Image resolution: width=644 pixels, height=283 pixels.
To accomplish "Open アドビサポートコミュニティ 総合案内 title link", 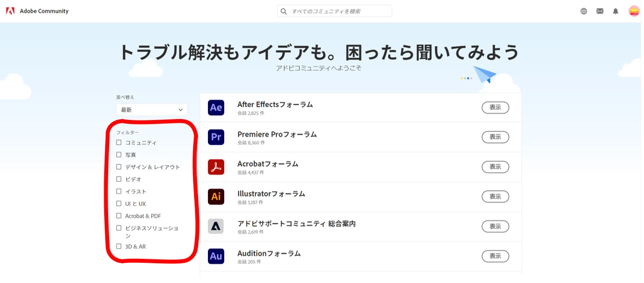I will (x=296, y=224).
